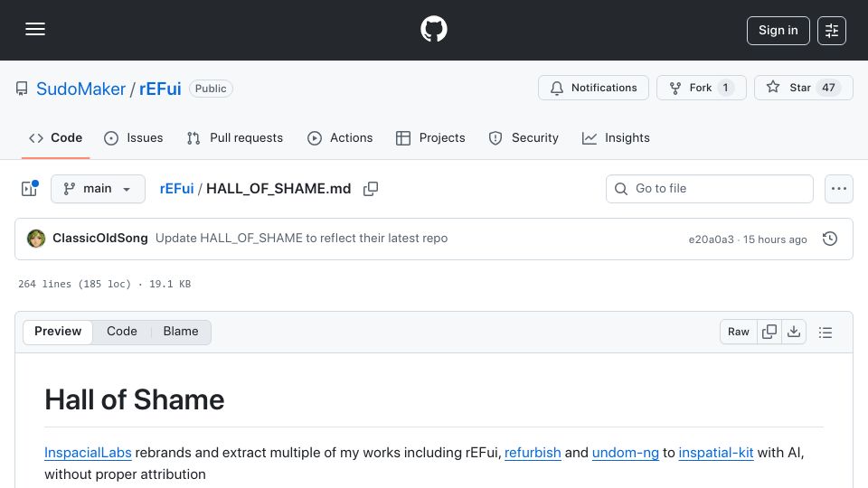Image resolution: width=868 pixels, height=488 pixels.
Task: Select the Code tab
Action: coord(55,137)
